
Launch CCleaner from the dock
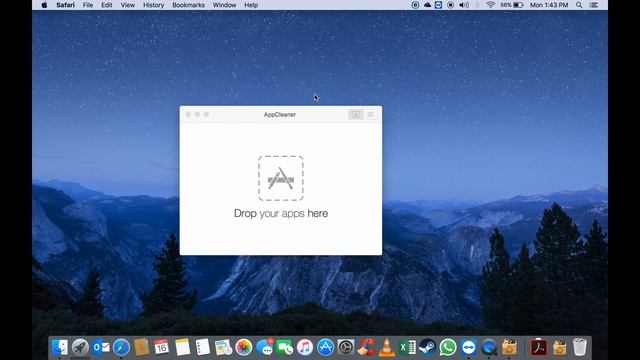(x=366, y=347)
